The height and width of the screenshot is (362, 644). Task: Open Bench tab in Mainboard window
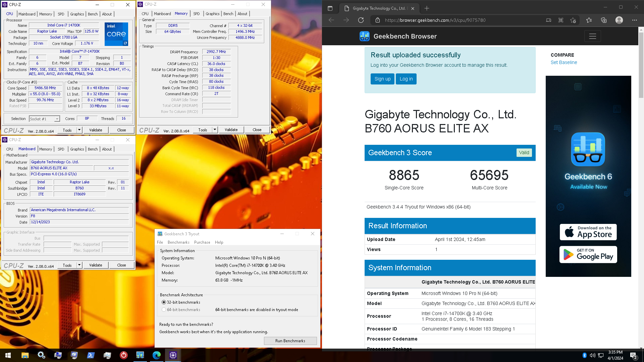click(93, 149)
